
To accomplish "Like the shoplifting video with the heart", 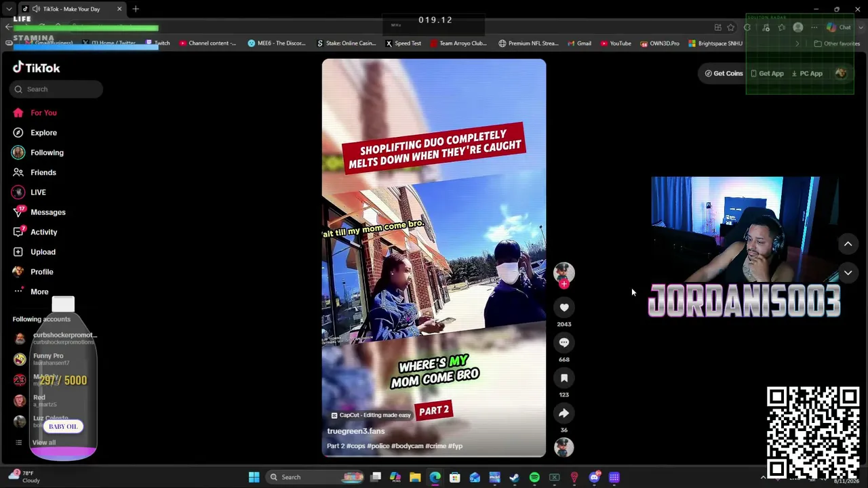I will pos(564,308).
